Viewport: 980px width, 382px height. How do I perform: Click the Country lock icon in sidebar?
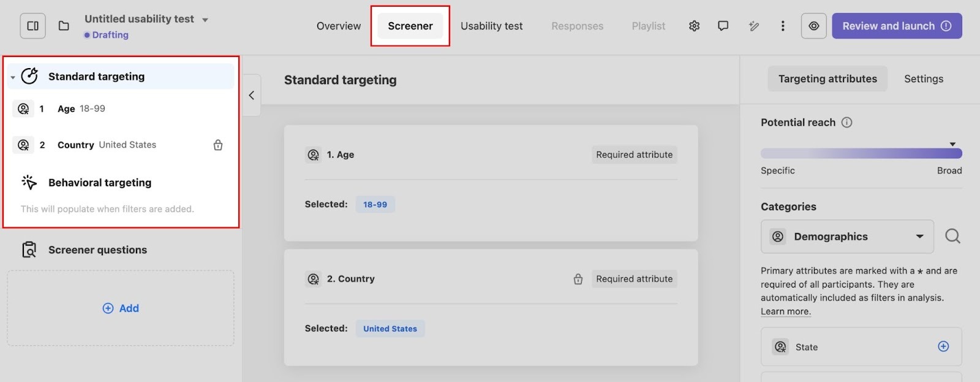[x=218, y=145]
